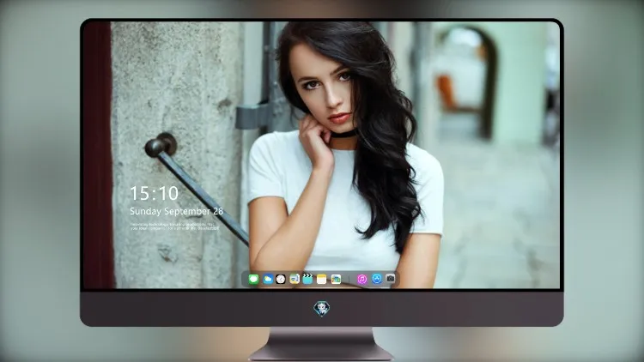644x362 pixels.
Task: Open the green Messages app in dock
Action: pos(253,279)
